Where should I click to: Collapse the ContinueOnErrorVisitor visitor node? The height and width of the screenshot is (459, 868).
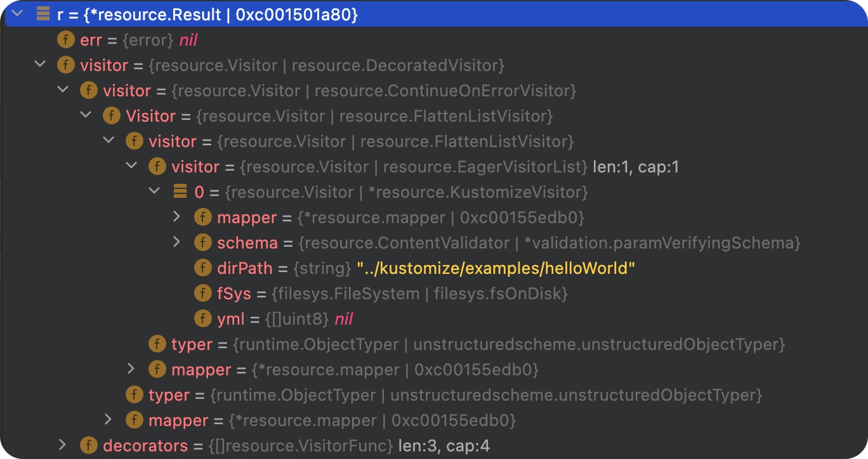(62, 90)
